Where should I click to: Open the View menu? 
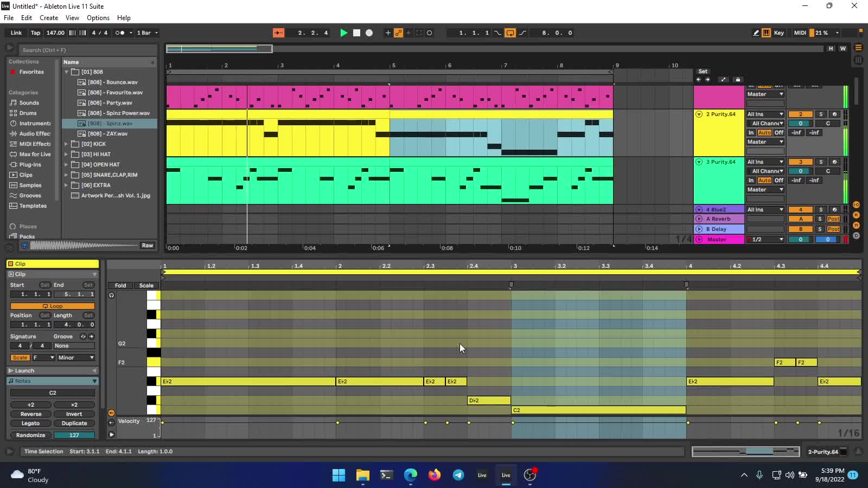[72, 18]
